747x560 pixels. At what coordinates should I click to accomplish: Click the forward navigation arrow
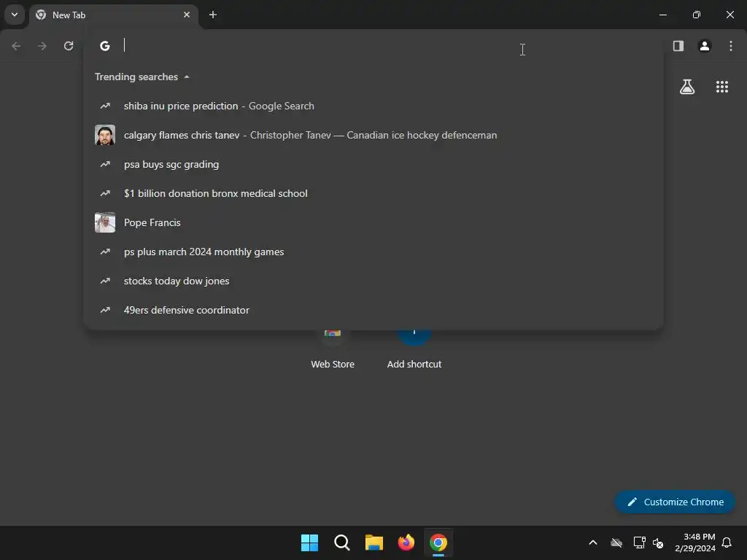pos(42,46)
